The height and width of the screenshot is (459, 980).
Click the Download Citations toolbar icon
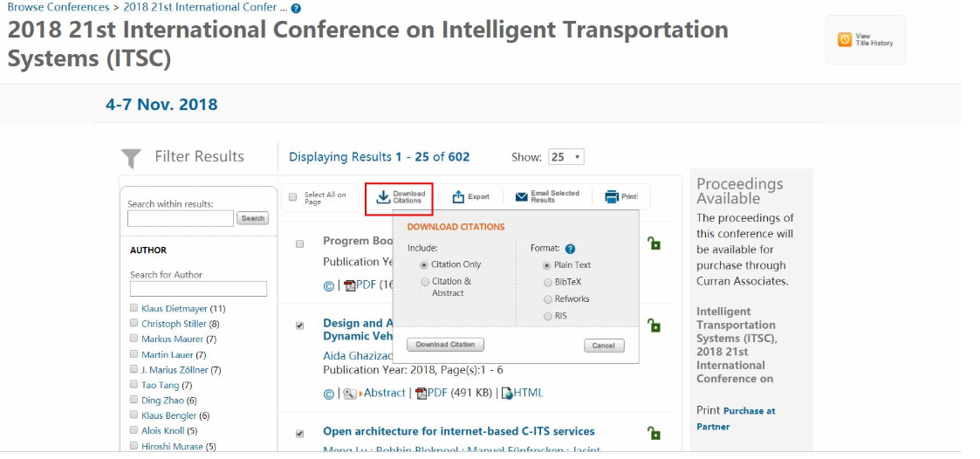pos(382,197)
